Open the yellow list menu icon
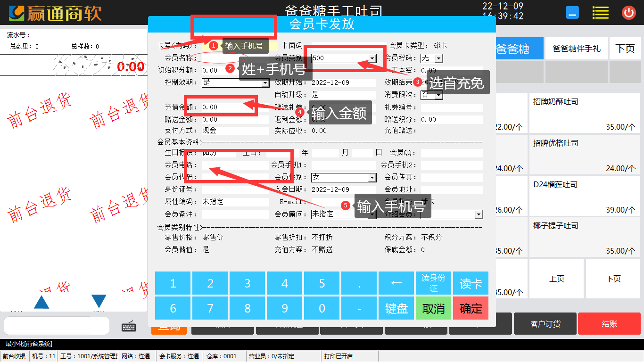 click(600, 13)
